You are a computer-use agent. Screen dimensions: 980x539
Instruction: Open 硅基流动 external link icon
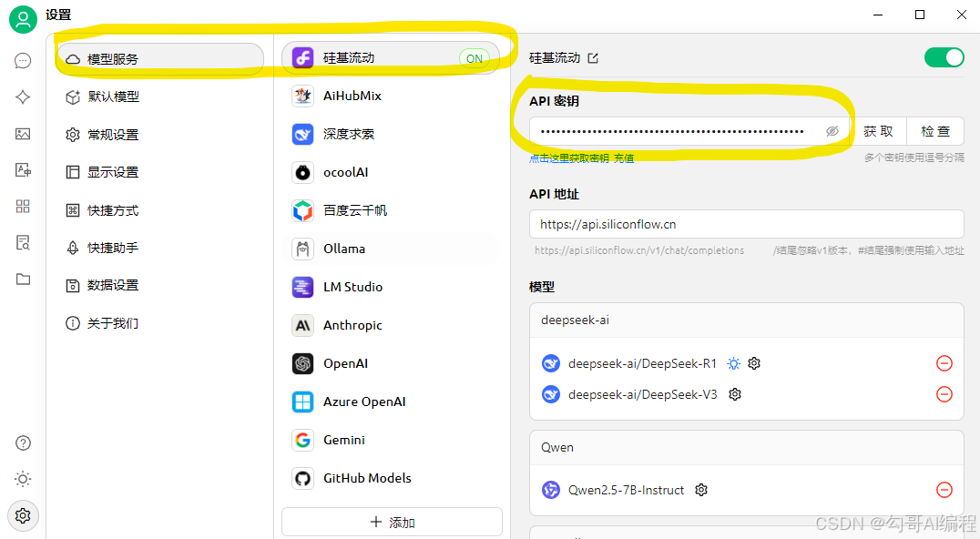click(x=593, y=58)
